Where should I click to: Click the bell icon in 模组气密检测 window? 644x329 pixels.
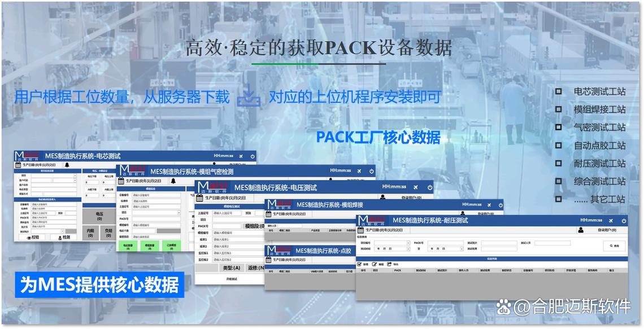pos(173,181)
